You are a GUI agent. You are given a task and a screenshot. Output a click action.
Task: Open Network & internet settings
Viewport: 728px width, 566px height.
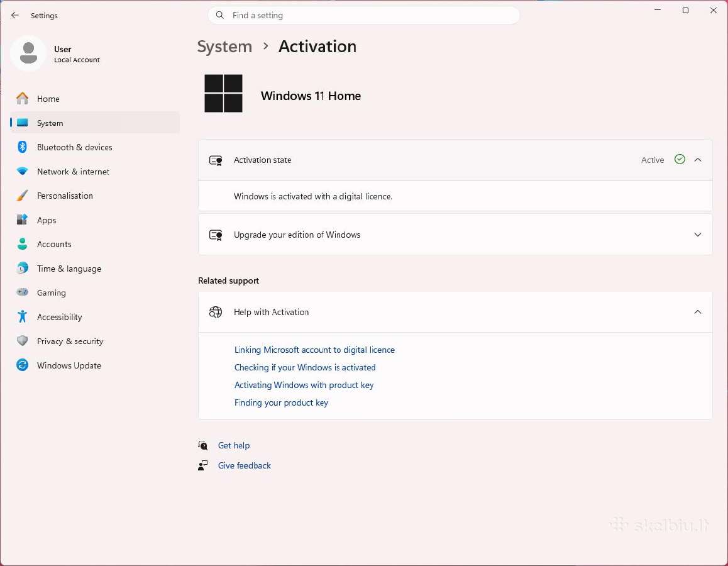95,171
